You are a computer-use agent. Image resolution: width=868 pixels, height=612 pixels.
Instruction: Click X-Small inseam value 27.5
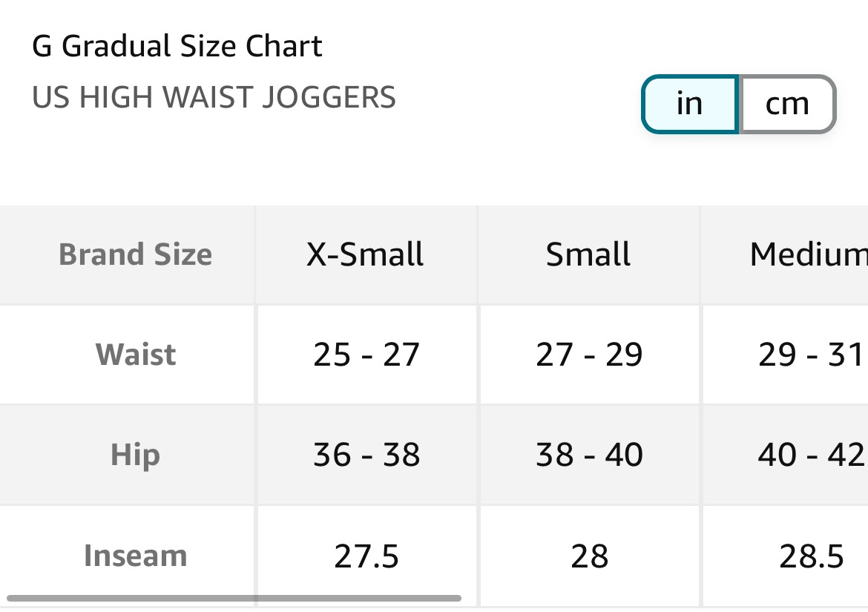366,556
